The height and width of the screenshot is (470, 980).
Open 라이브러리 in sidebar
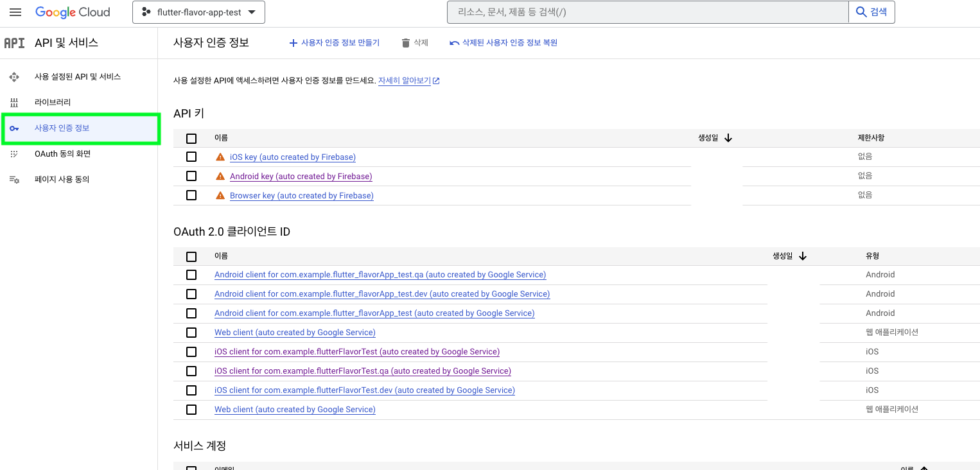pyautogui.click(x=53, y=103)
